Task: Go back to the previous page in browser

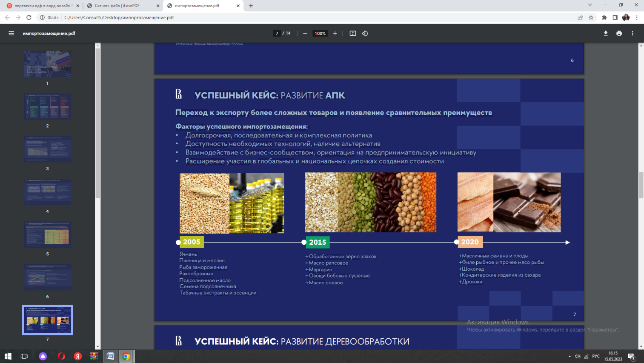Action: click(7, 17)
